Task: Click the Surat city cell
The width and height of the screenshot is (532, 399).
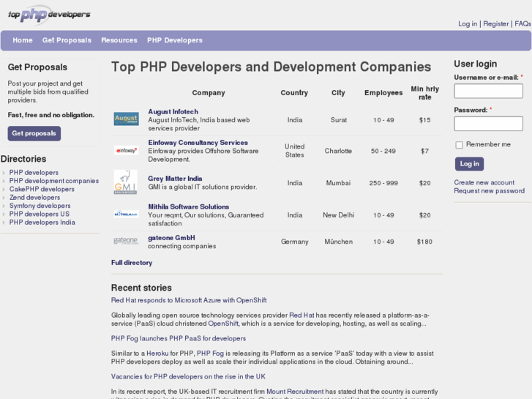Action: [x=339, y=120]
